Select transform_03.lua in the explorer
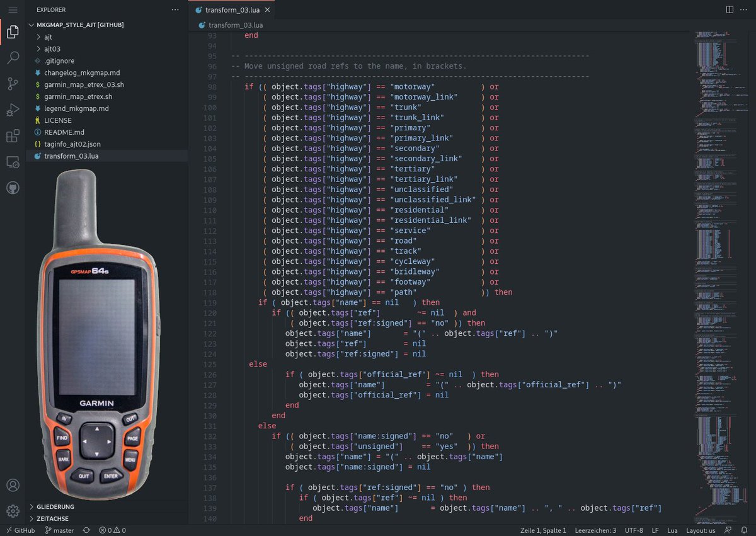 pyautogui.click(x=107, y=156)
